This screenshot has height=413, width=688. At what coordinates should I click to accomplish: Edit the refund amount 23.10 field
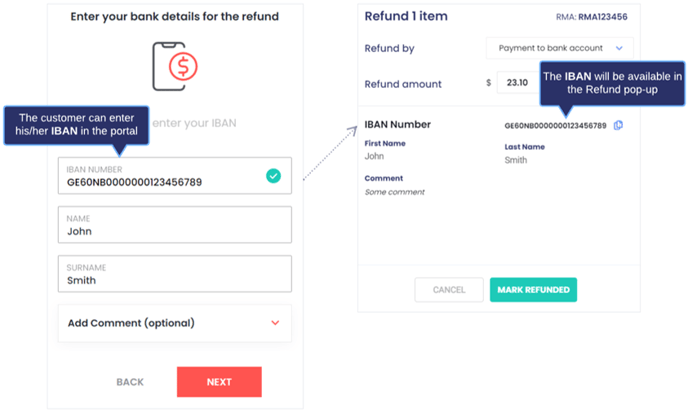[x=518, y=83]
